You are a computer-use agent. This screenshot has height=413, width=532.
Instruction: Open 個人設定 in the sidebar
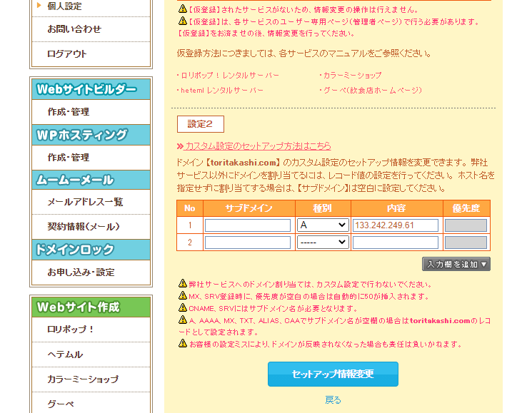point(64,6)
